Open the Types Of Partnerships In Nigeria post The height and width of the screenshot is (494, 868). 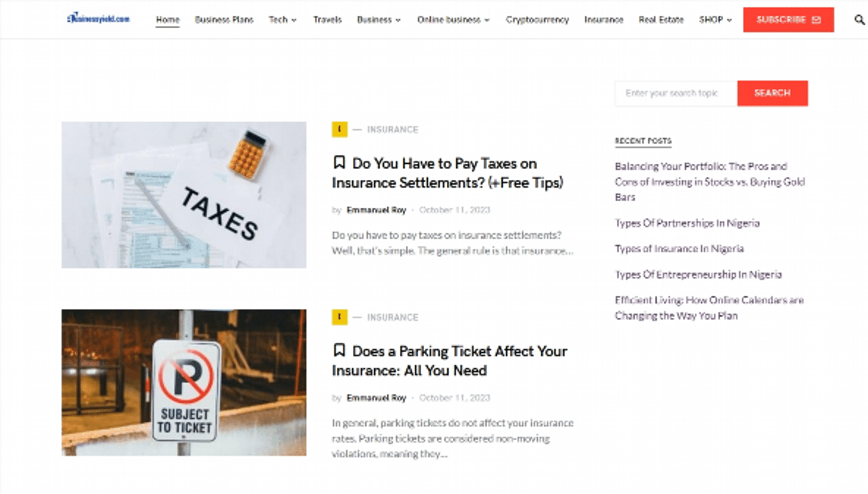click(687, 223)
